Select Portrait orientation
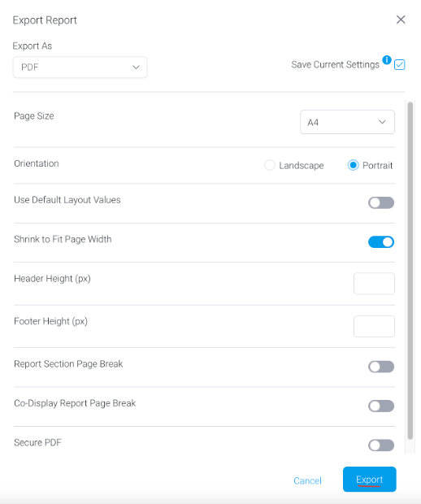Screen dimensions: 421x504 (x=353, y=165)
